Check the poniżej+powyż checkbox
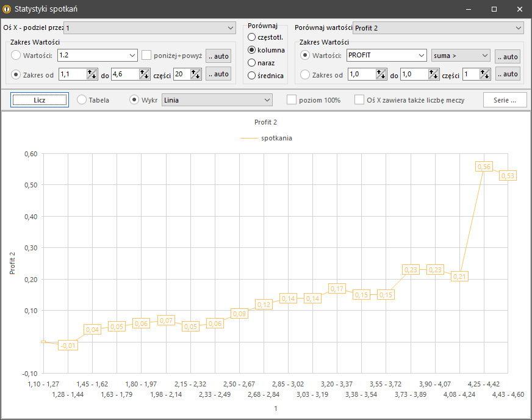Screen dimensions: 532x420 [146, 56]
